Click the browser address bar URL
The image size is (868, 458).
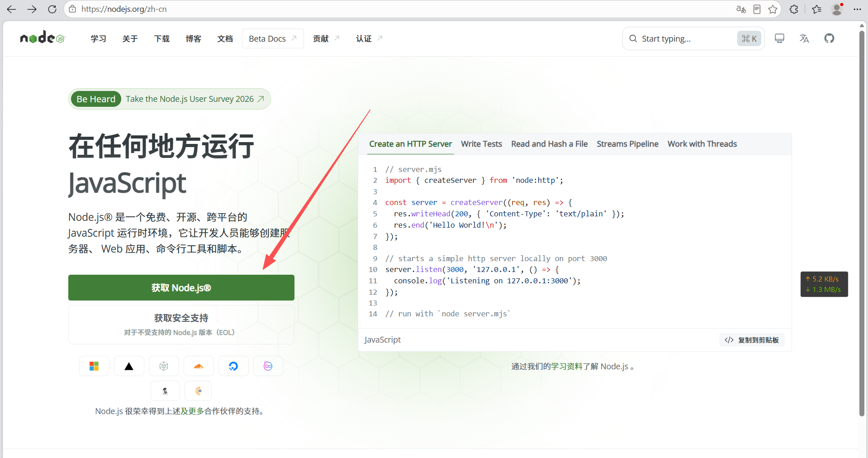click(x=124, y=9)
